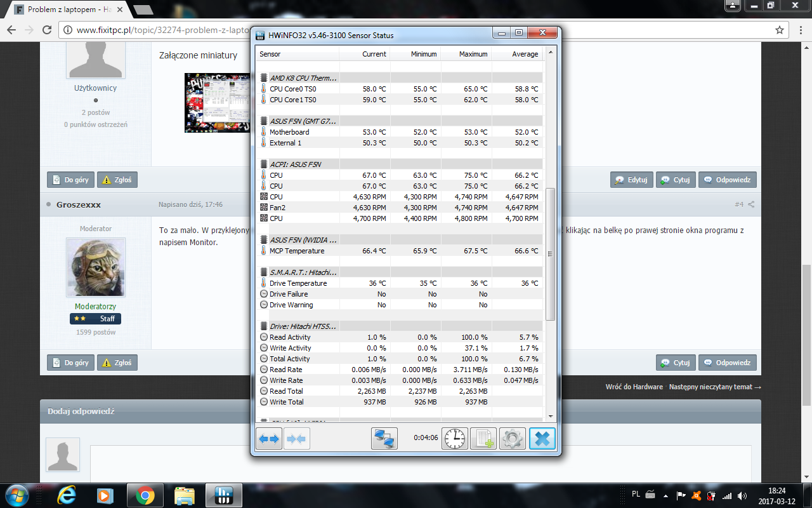This screenshot has height=508, width=812.
Task: Open the Windows Start menu
Action: (x=16, y=495)
